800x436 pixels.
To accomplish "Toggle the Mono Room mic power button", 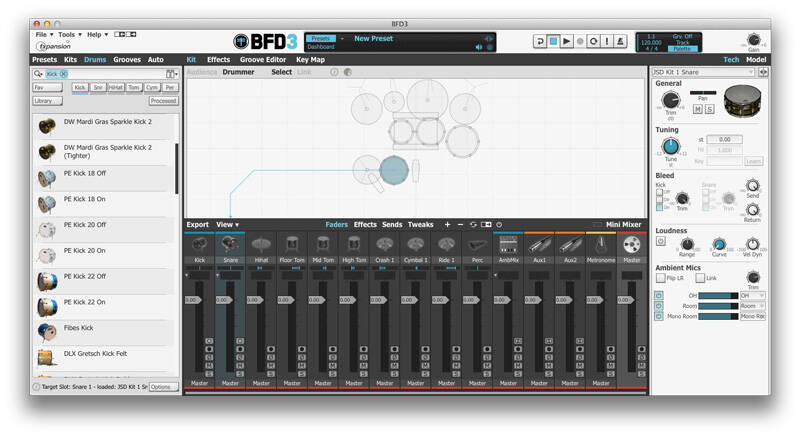I will click(x=659, y=316).
